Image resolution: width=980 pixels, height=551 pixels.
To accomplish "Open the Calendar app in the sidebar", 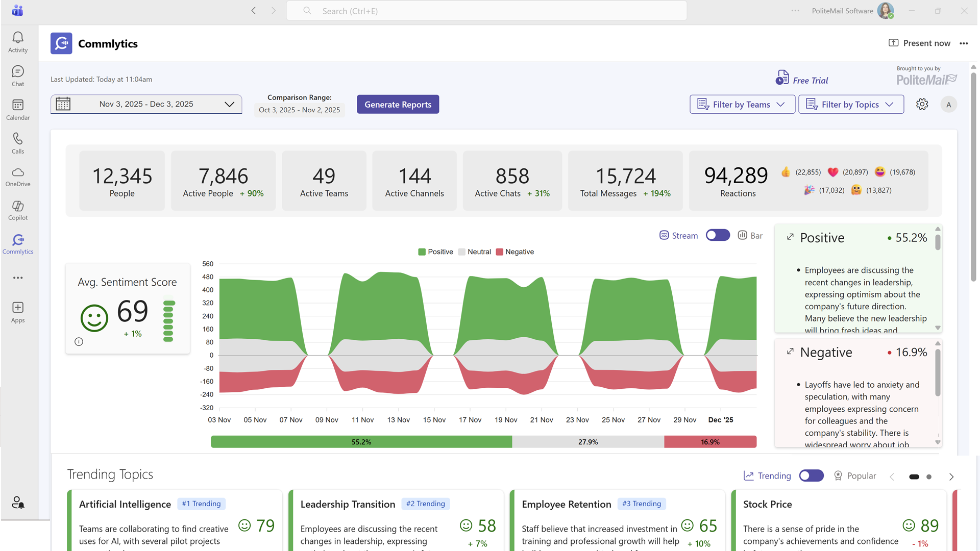I will coord(18,109).
